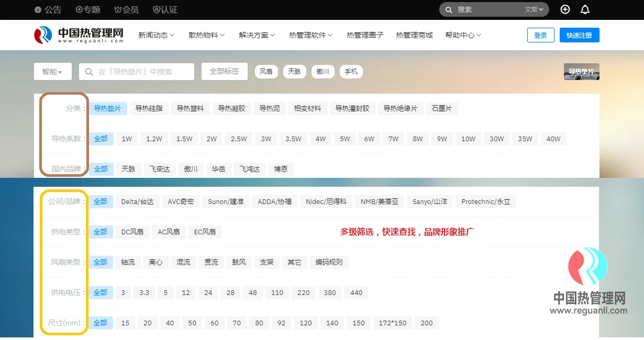The image size is (644, 340).
Task: Expand the 热管理软件 menu
Action: (311, 35)
